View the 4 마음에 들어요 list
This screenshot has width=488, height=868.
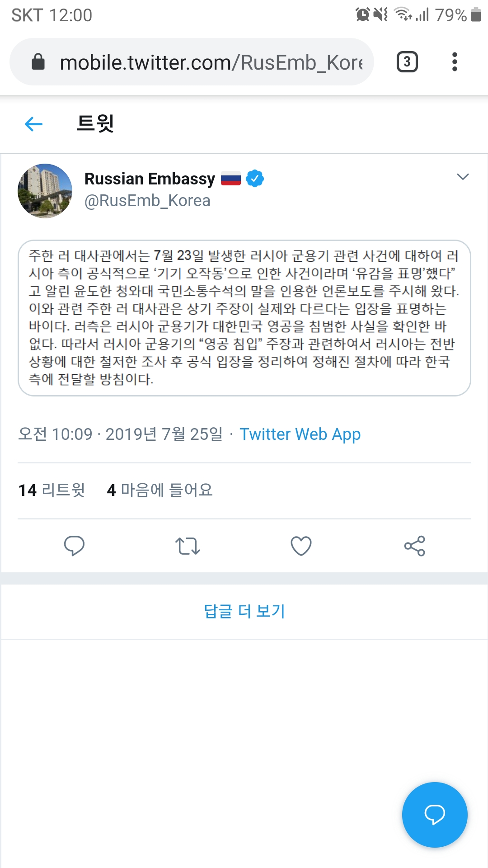pyautogui.click(x=160, y=490)
